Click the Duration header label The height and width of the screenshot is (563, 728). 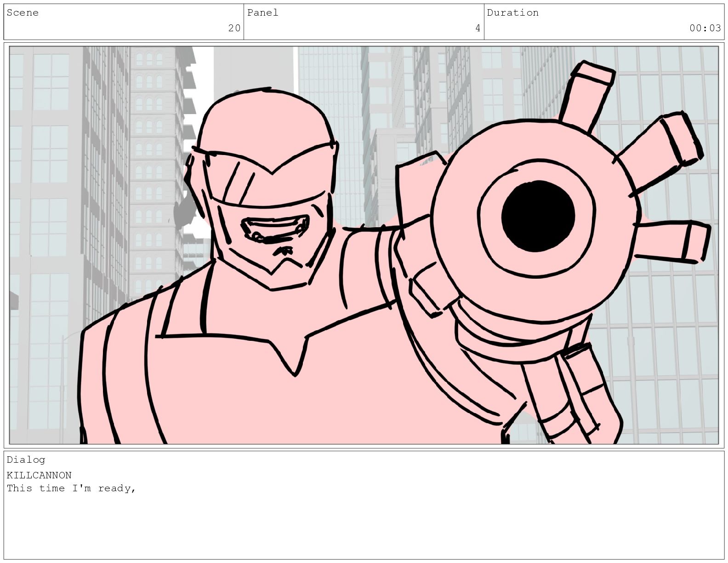pyautogui.click(x=512, y=13)
